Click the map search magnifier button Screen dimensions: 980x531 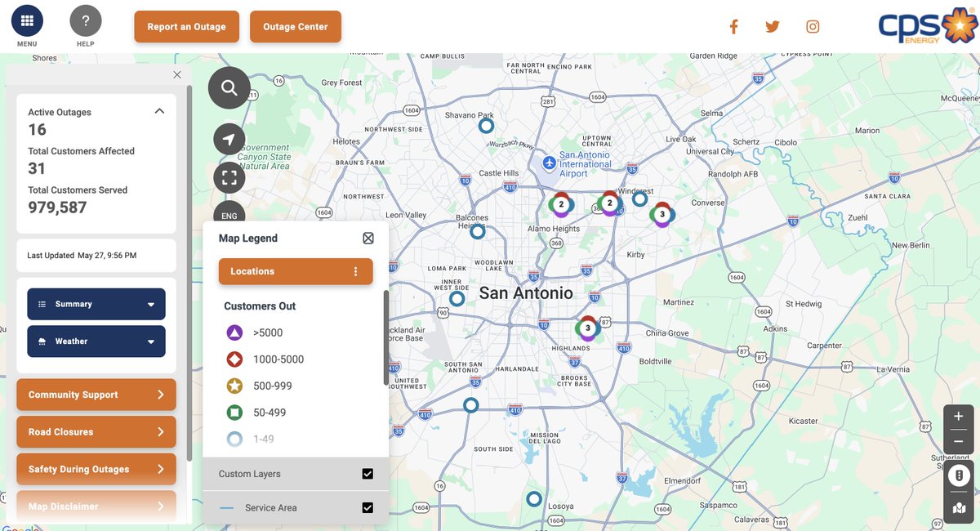click(229, 87)
